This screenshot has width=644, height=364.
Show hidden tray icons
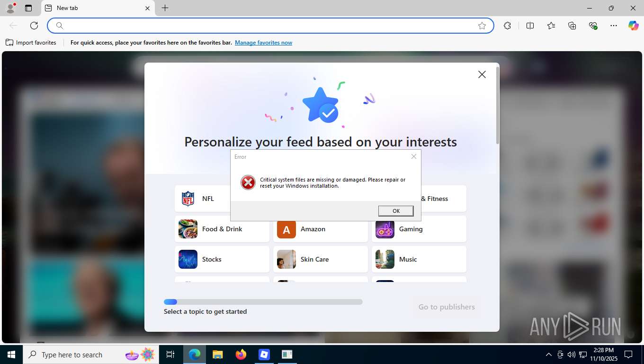548,355
